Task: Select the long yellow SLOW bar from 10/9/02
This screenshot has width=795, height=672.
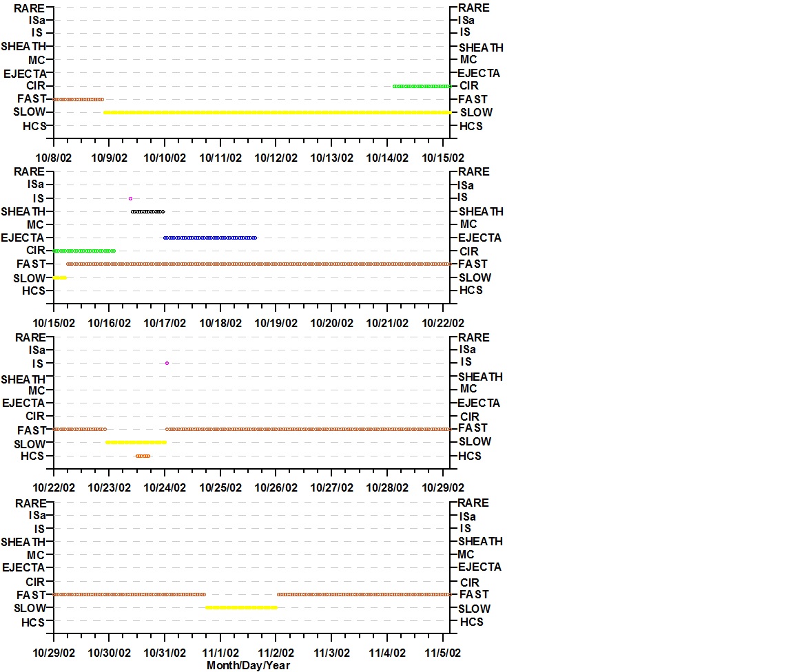Action: pyautogui.click(x=278, y=112)
